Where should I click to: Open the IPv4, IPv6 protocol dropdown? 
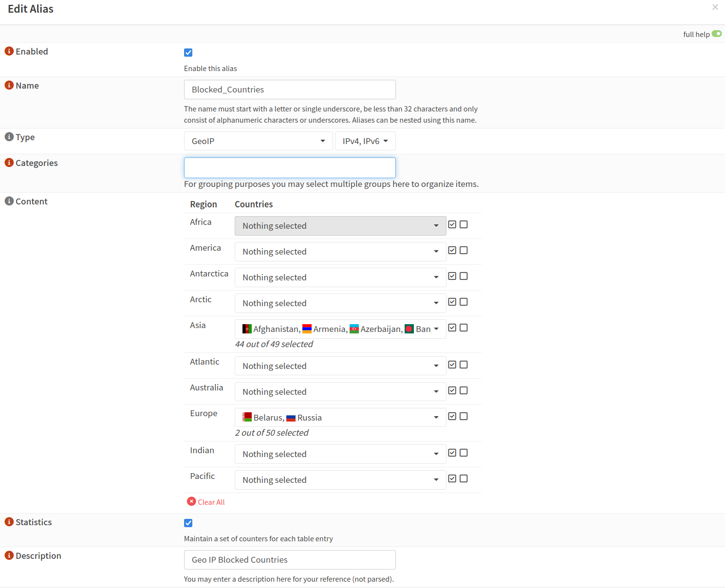pyautogui.click(x=365, y=141)
